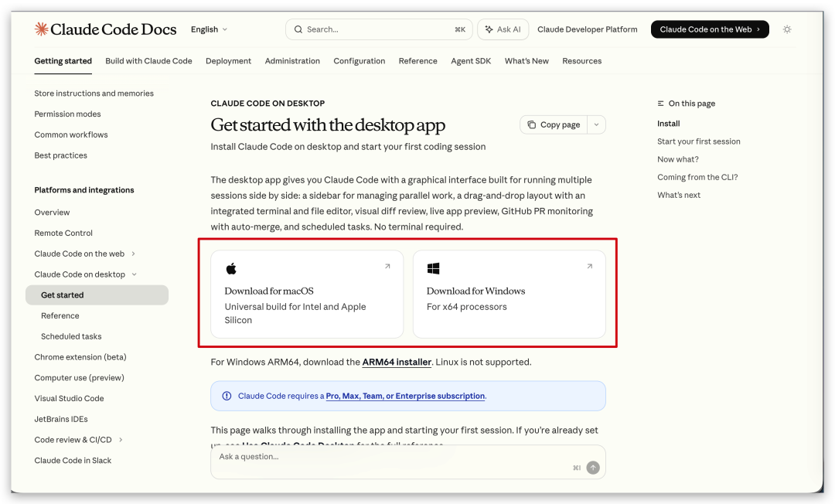Toggle the light/dark theme sun icon
The image size is (835, 504).
(787, 29)
